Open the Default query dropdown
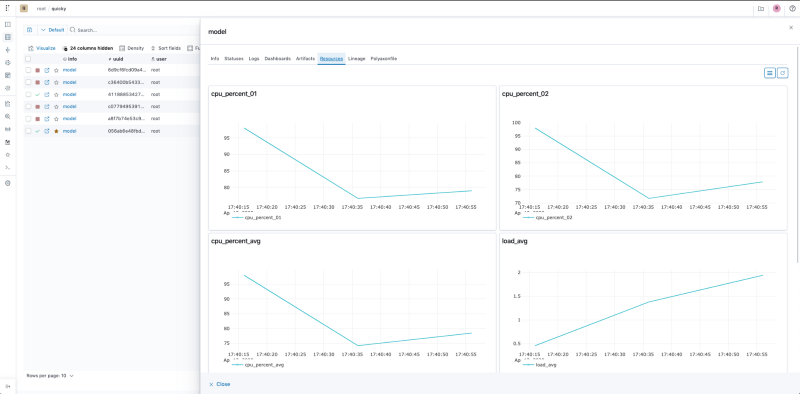 tap(52, 30)
